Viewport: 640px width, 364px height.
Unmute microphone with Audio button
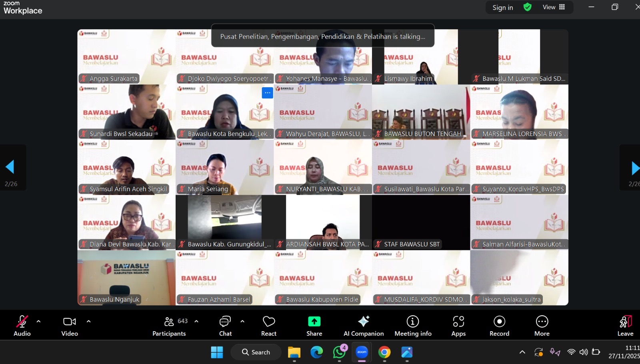tap(22, 322)
